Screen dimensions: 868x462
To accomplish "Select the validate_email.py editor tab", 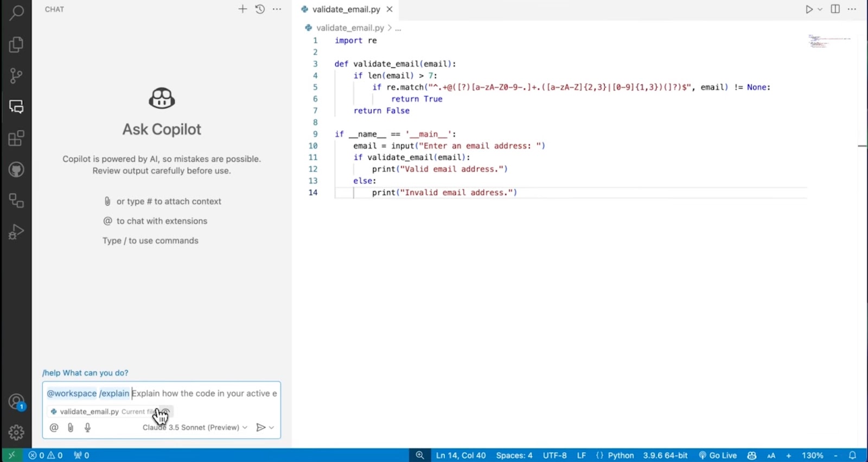I will click(x=347, y=9).
